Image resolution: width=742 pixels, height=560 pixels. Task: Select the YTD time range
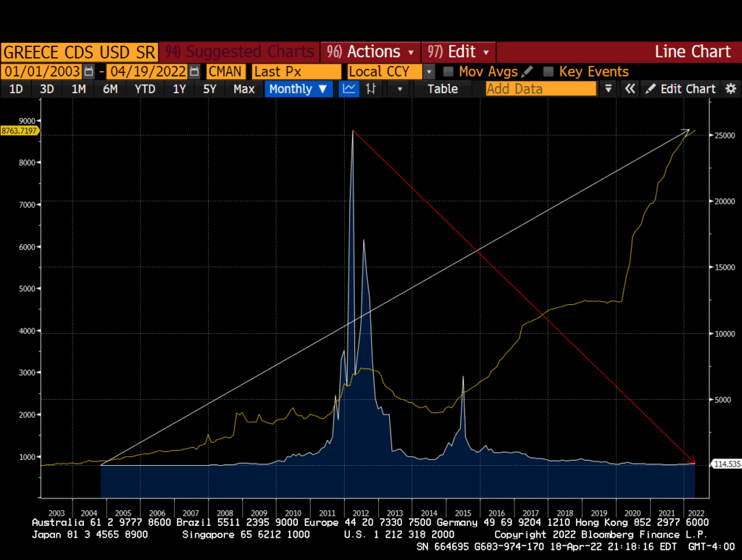coord(145,89)
